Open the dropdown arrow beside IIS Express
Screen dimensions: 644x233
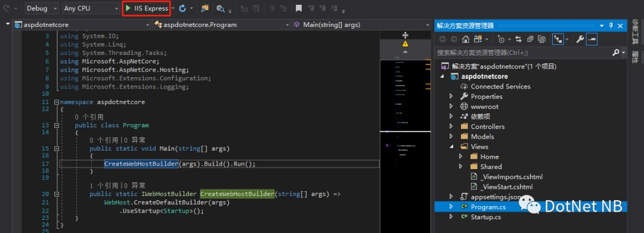(173, 8)
